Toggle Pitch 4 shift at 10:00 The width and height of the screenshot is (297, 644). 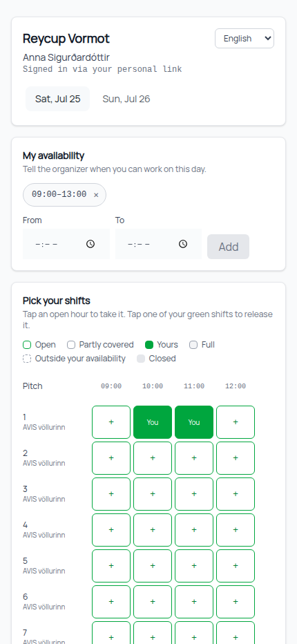[153, 530]
